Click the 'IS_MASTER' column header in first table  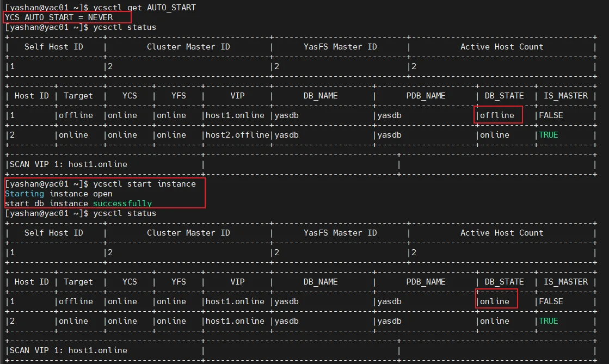coord(565,96)
